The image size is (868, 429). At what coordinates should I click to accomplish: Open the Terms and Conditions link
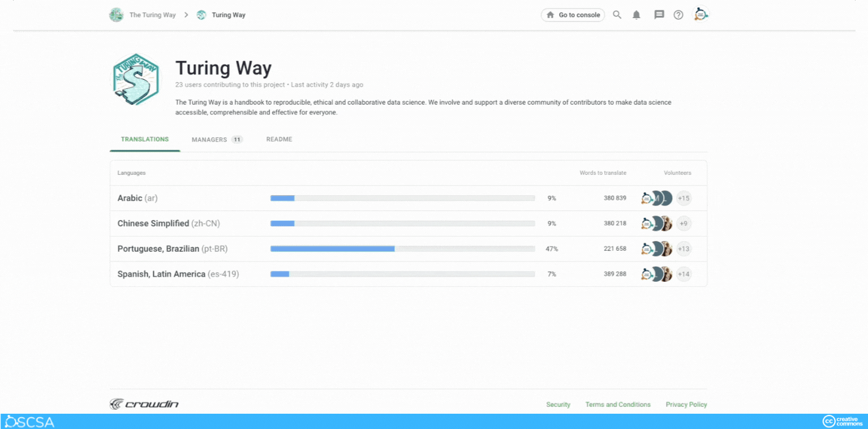coord(617,404)
